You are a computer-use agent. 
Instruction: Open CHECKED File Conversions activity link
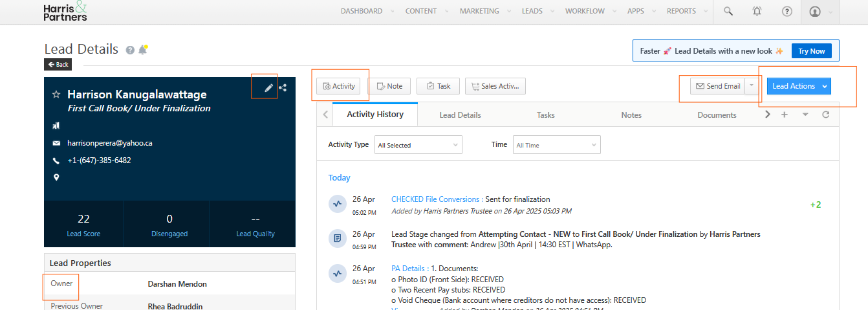tap(437, 199)
